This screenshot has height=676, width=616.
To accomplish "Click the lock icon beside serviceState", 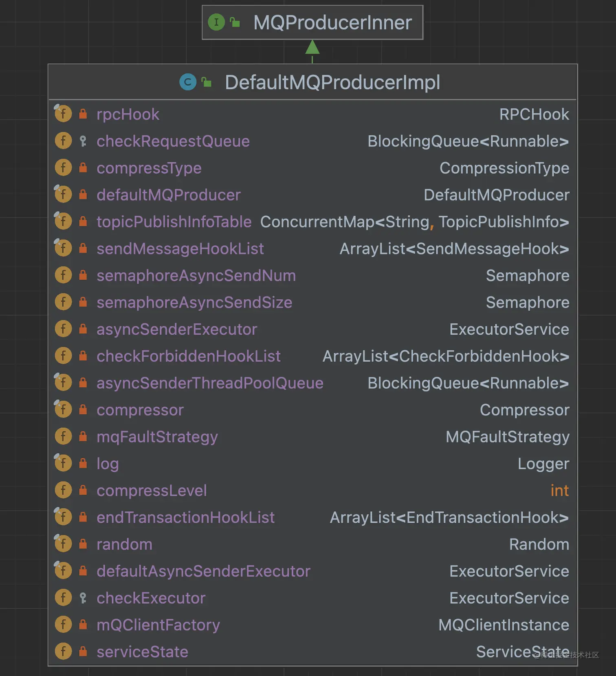I will [x=83, y=652].
